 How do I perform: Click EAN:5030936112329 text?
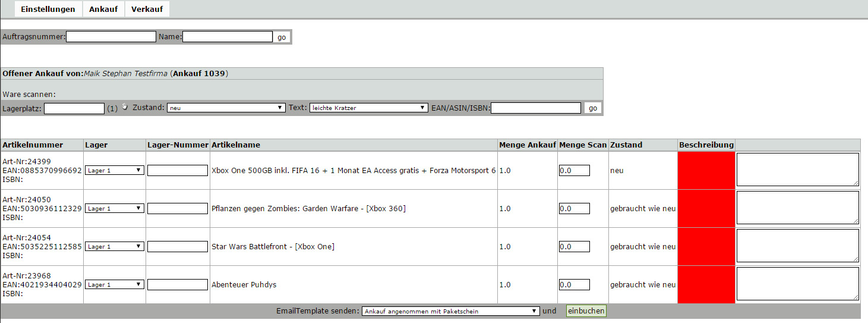coord(42,208)
